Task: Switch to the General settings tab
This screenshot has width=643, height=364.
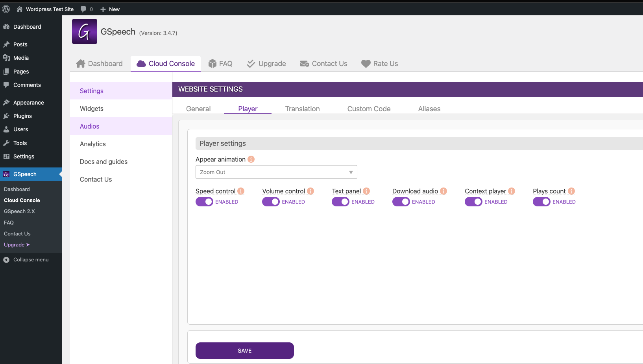Action: [x=198, y=109]
